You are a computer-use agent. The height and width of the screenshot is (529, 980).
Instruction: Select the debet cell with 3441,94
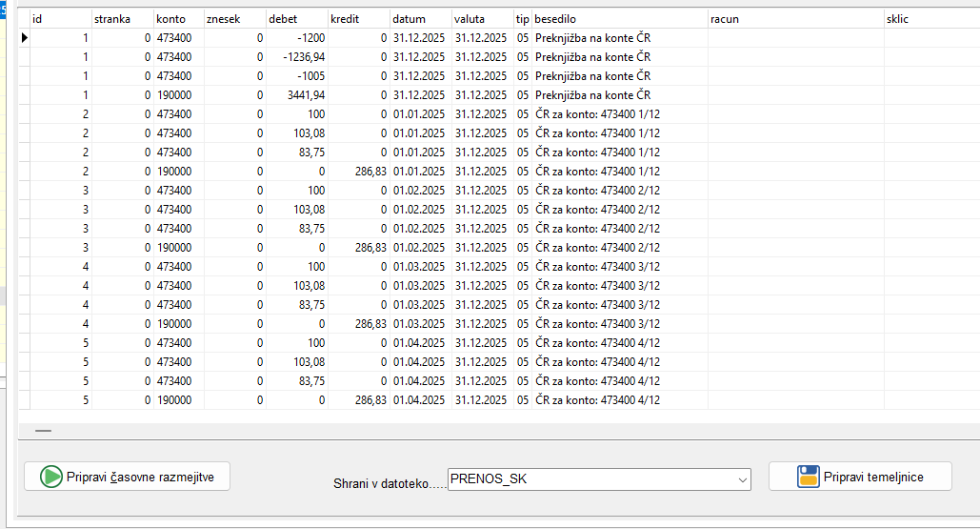297,95
